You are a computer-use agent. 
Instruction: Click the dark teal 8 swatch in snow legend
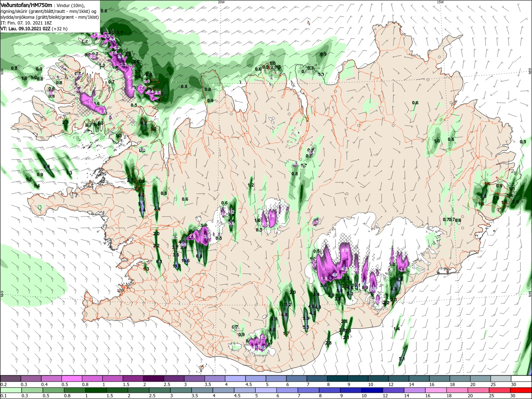pyautogui.click(x=337, y=378)
